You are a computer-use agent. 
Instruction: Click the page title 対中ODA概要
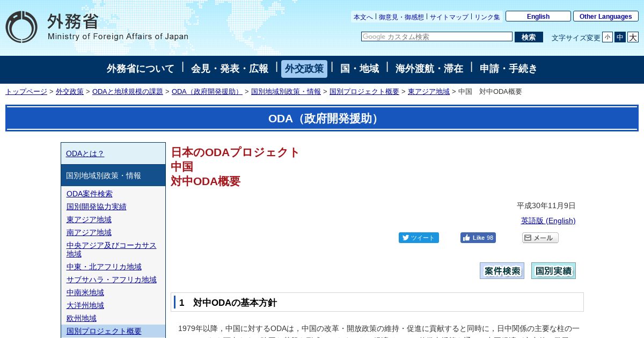pos(206,181)
